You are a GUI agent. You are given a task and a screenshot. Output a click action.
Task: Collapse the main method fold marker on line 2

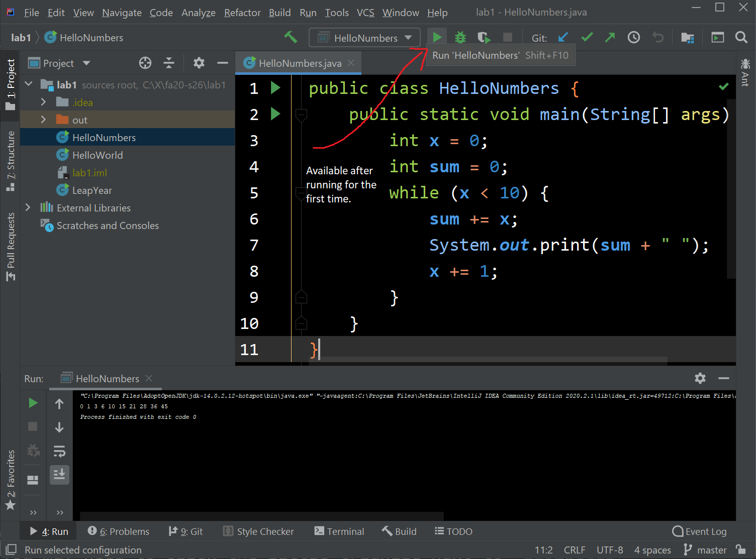pos(301,115)
